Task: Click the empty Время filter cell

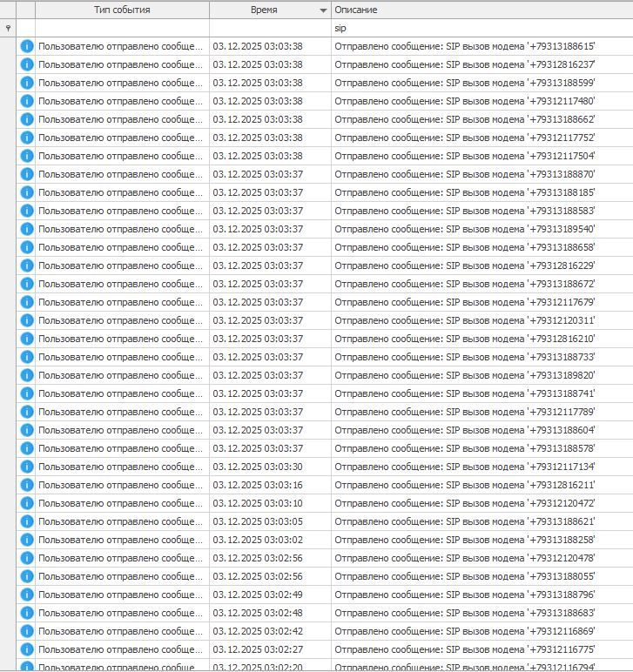Action: tap(270, 28)
